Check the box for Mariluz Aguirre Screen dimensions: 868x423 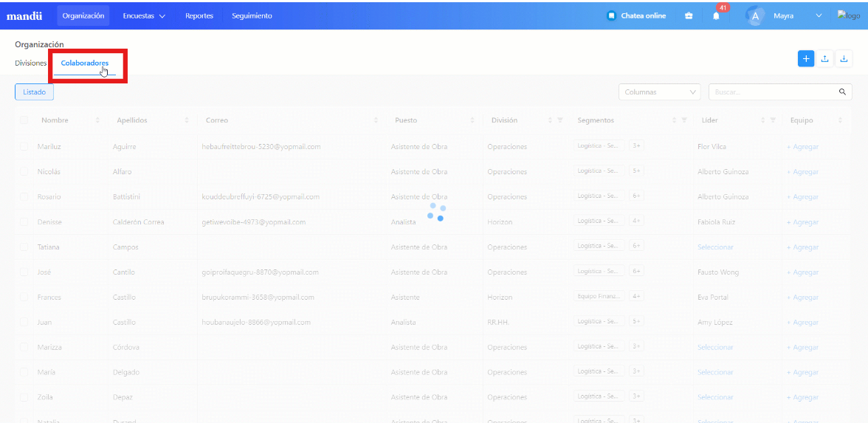pyautogui.click(x=24, y=147)
